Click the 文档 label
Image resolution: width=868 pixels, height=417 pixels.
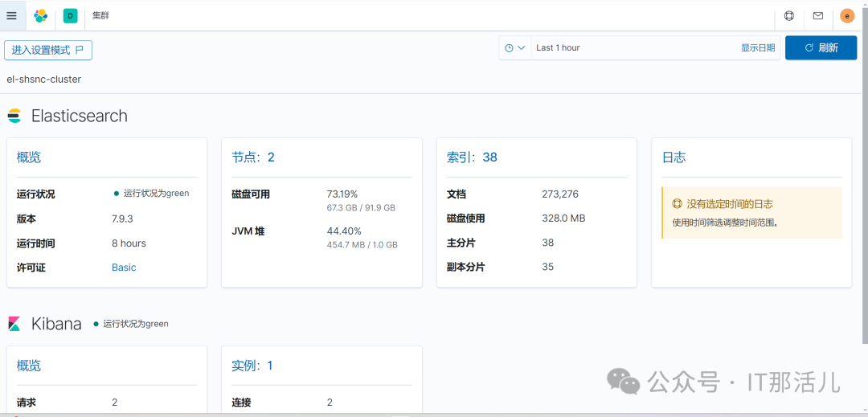point(457,194)
